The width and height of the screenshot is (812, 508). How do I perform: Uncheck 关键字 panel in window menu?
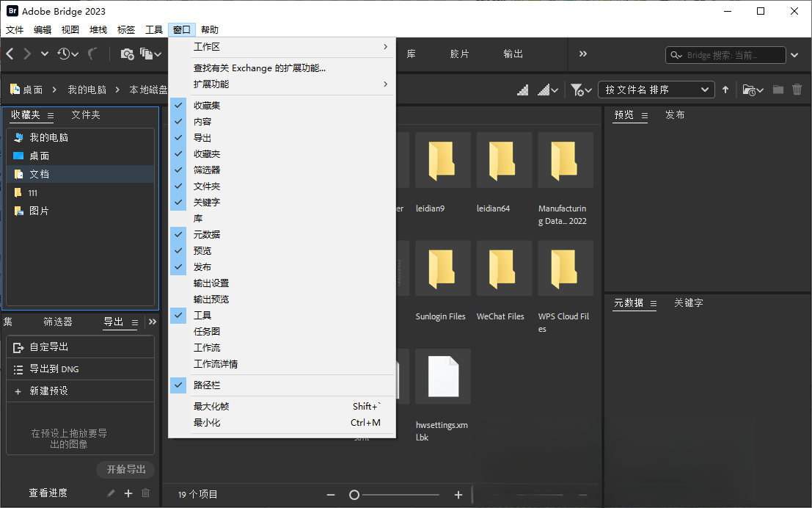tap(282, 202)
